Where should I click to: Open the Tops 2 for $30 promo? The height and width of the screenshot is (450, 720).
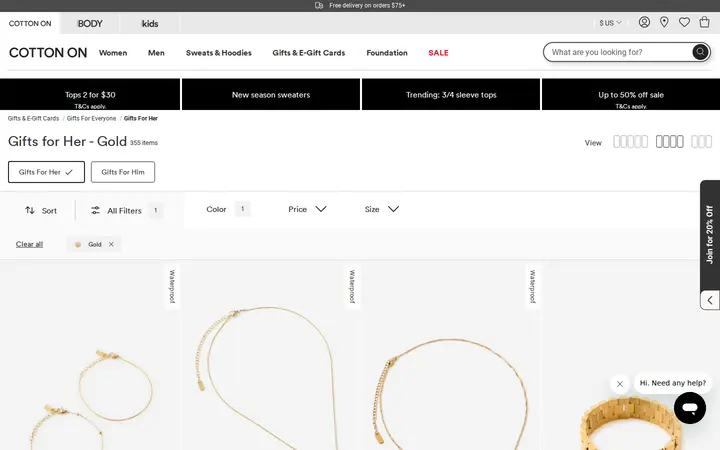tap(90, 94)
